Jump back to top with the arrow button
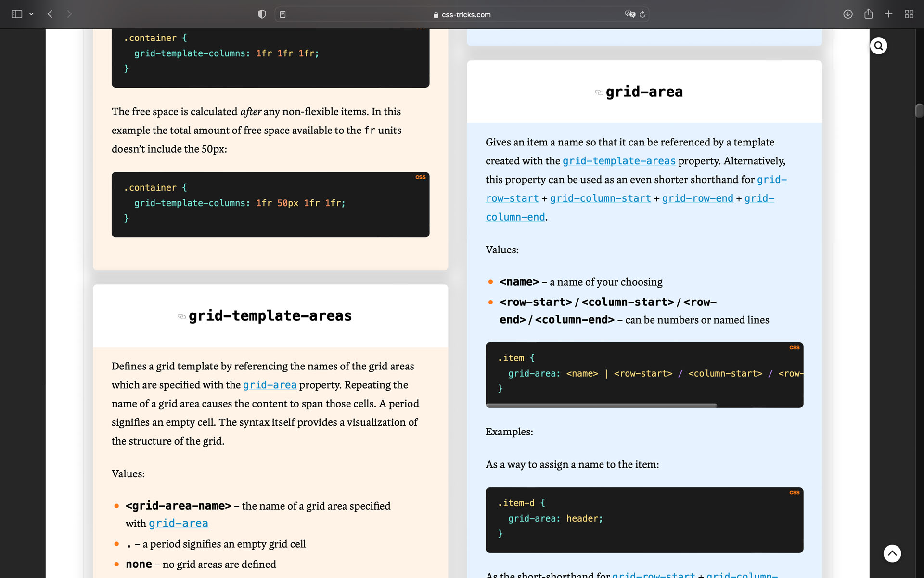The width and height of the screenshot is (924, 578). tap(892, 553)
